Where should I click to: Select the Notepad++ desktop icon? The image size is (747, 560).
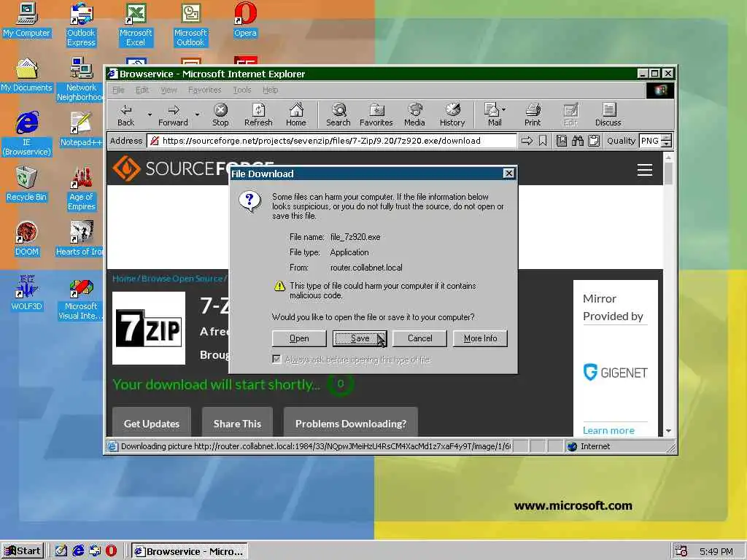coord(81,130)
